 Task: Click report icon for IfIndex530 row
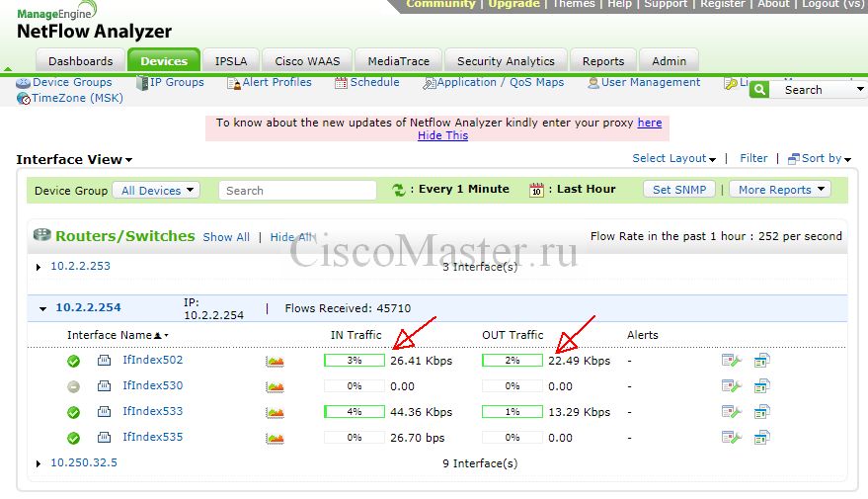761,386
